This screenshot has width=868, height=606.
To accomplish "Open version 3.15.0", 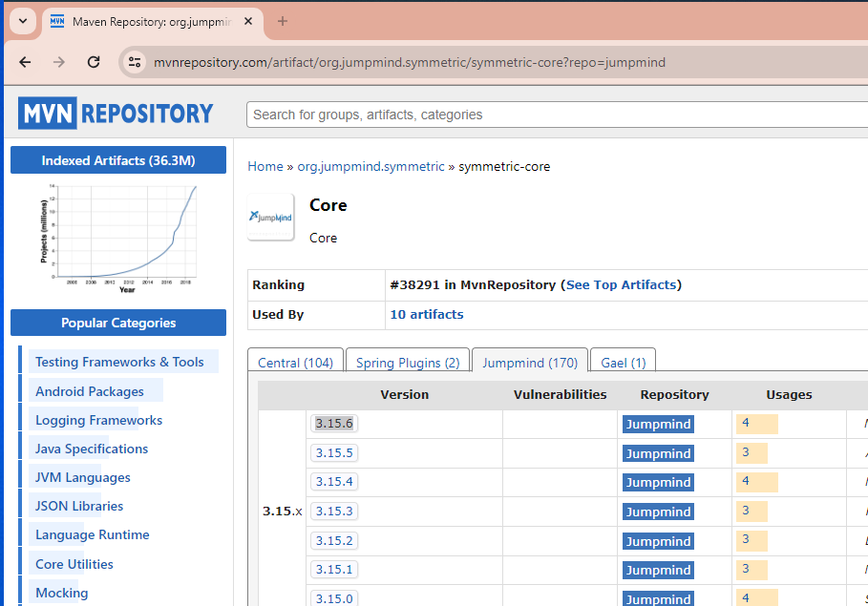I will pos(334,598).
